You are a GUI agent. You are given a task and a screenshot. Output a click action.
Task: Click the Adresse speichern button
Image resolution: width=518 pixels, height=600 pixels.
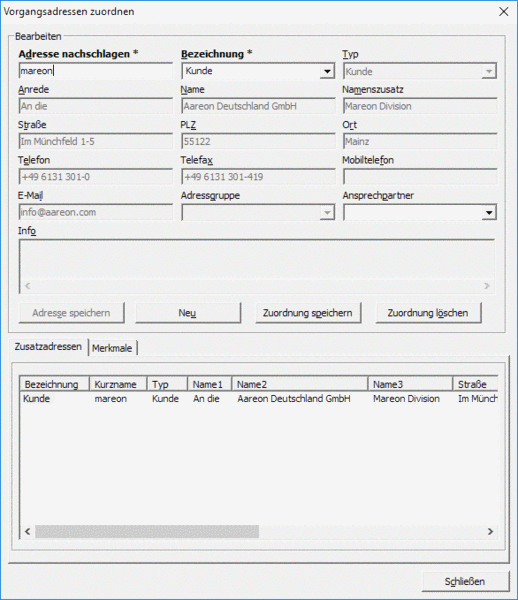pos(71,313)
